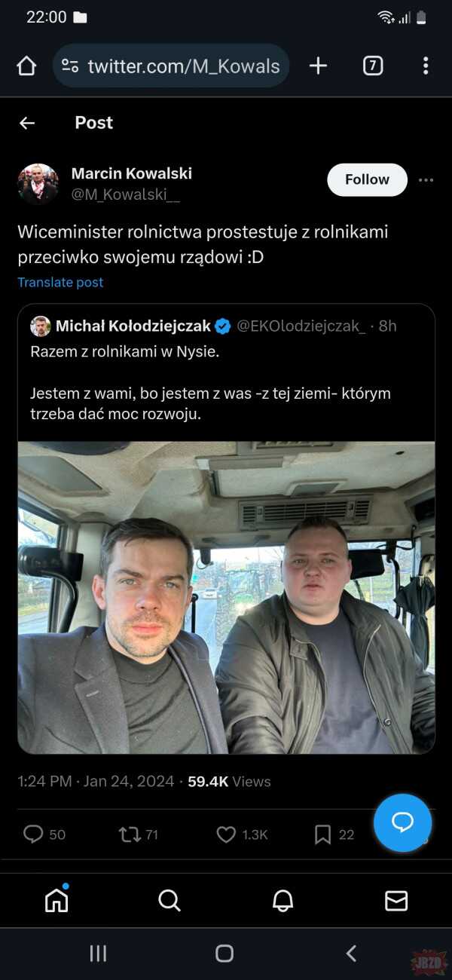The height and width of the screenshot is (980, 452).
Task: Open a new browser tab with plus icon
Action: tap(318, 66)
